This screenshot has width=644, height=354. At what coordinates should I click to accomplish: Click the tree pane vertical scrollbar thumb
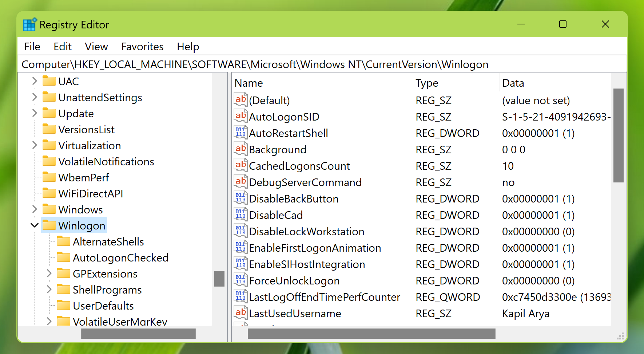[219, 279]
